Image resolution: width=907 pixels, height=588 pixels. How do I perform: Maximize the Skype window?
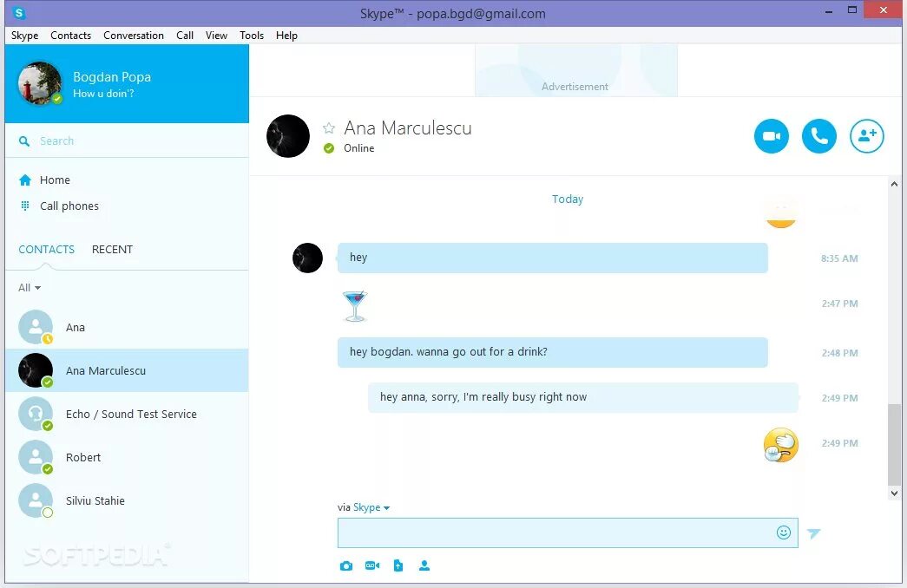(852, 10)
